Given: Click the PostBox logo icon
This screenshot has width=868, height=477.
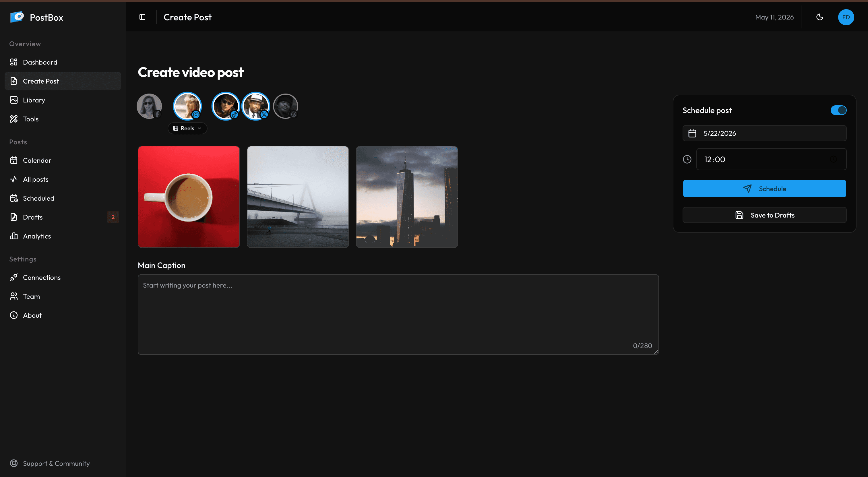Looking at the screenshot, I should coord(17,17).
